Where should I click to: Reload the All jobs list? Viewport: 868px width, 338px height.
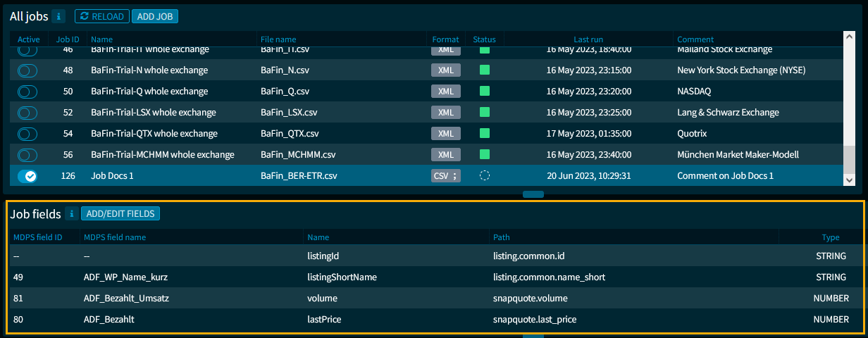pyautogui.click(x=101, y=16)
